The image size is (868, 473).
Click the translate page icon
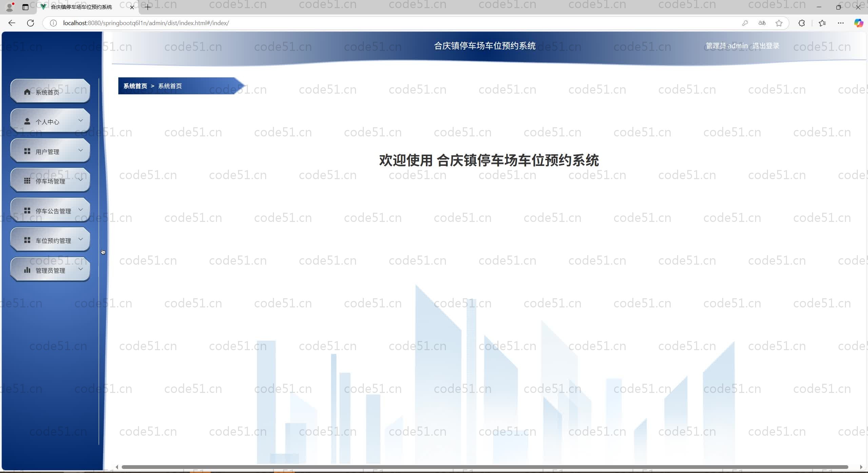click(762, 23)
